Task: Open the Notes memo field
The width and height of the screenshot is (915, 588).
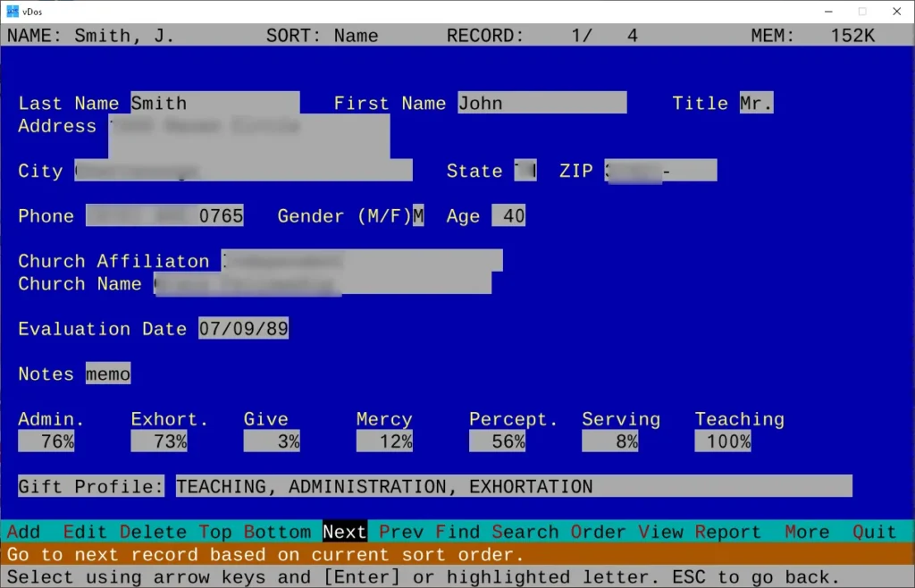Action: click(108, 374)
